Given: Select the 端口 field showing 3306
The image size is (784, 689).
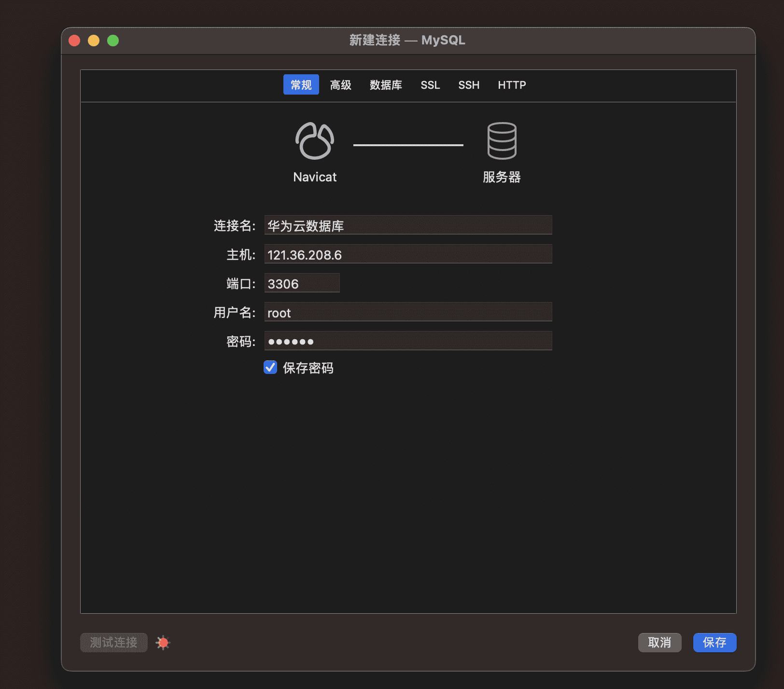Looking at the screenshot, I should pyautogui.click(x=302, y=283).
